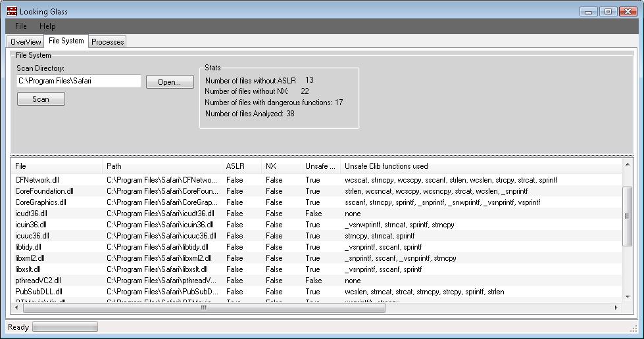Select icudt36.dll in the list
The width and height of the screenshot is (644, 339).
pos(316,214)
